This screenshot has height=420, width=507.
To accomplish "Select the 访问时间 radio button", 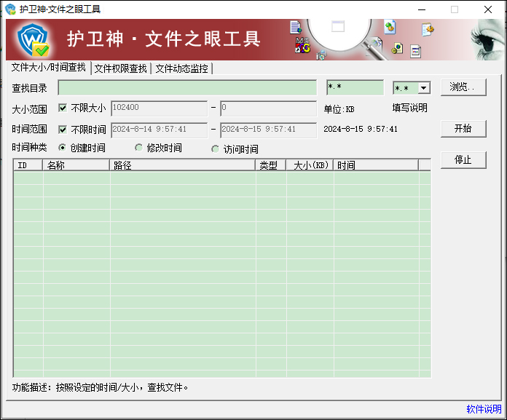I will [x=215, y=149].
